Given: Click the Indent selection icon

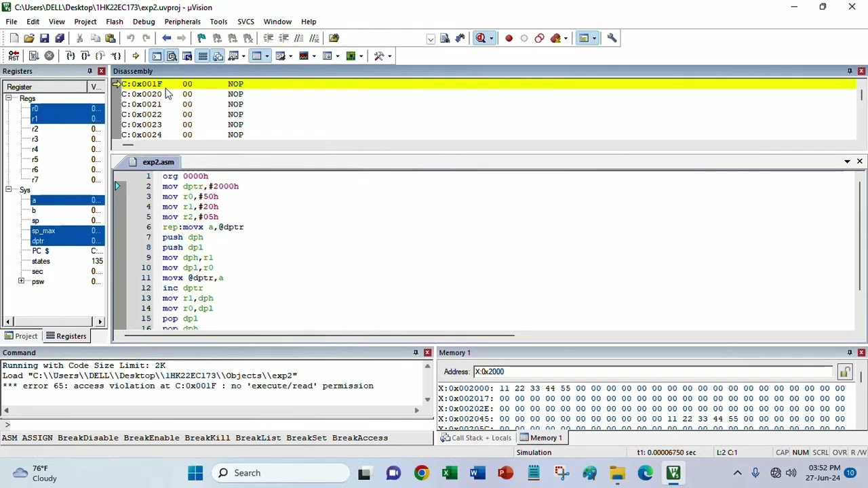Looking at the screenshot, I should point(268,38).
